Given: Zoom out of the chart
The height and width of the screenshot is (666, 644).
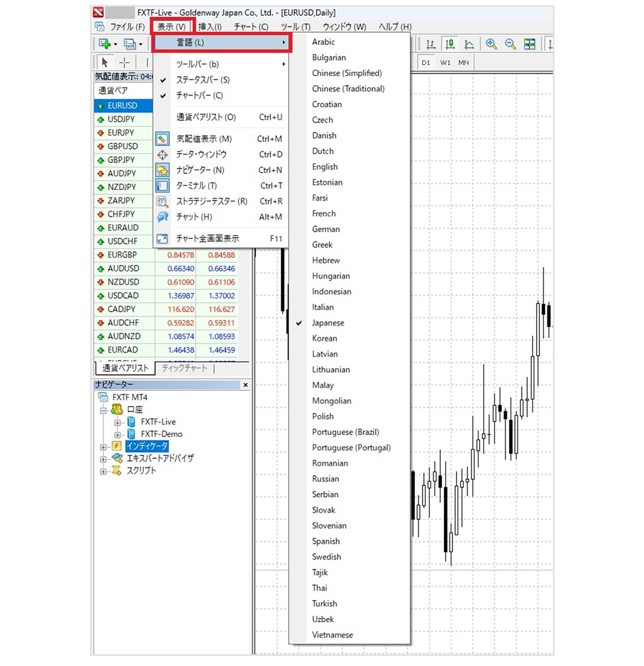Looking at the screenshot, I should [510, 44].
